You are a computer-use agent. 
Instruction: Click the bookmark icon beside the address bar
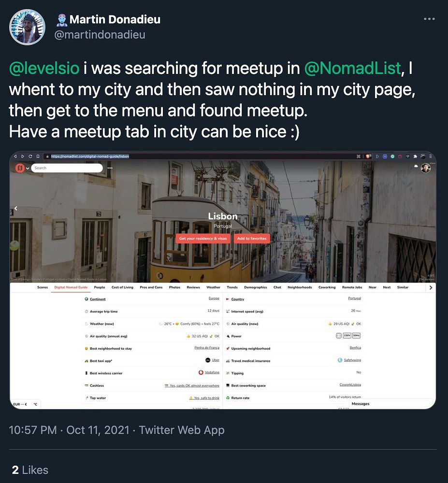click(x=38, y=156)
